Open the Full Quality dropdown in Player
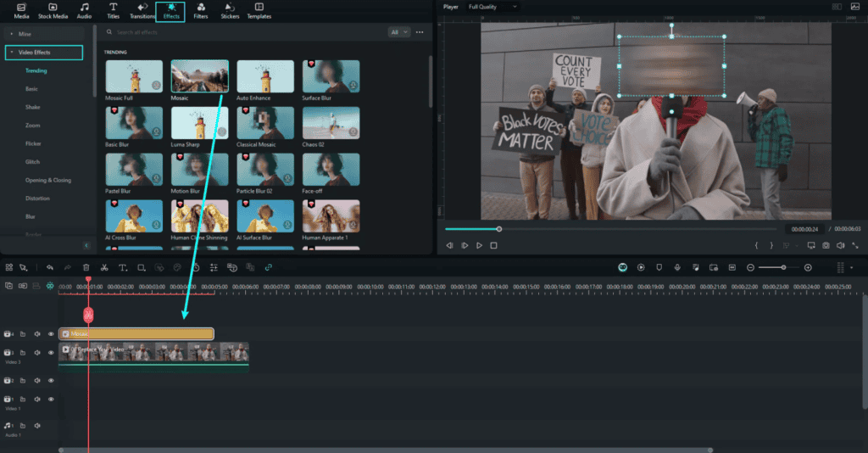This screenshot has height=453, width=868. tap(492, 7)
